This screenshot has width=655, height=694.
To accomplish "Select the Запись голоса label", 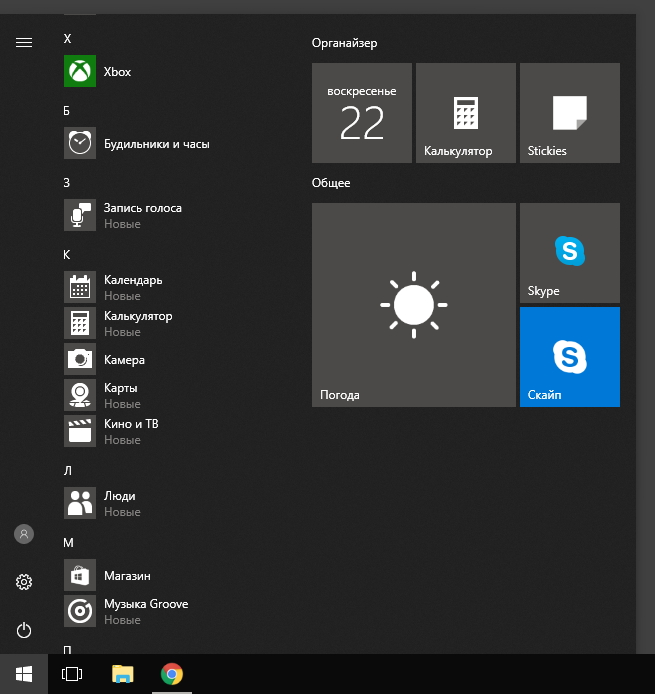I will tap(143, 208).
